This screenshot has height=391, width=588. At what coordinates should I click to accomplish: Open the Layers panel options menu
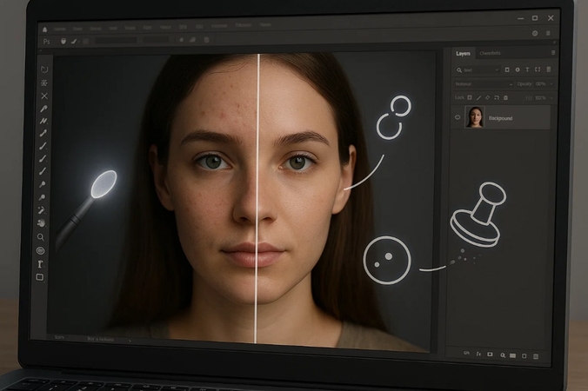pos(551,54)
